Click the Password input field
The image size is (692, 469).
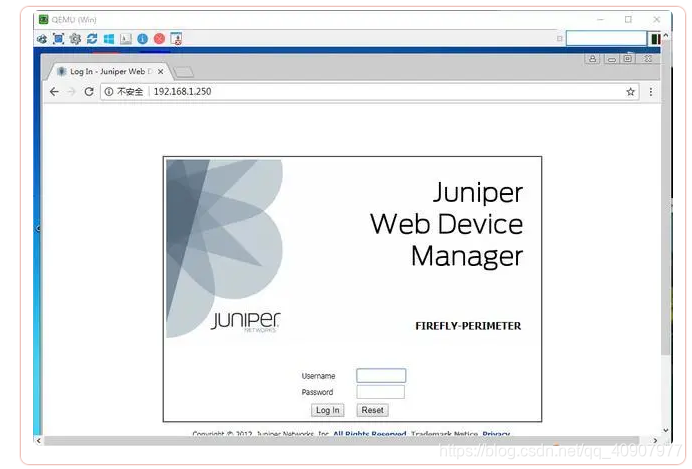pos(380,392)
